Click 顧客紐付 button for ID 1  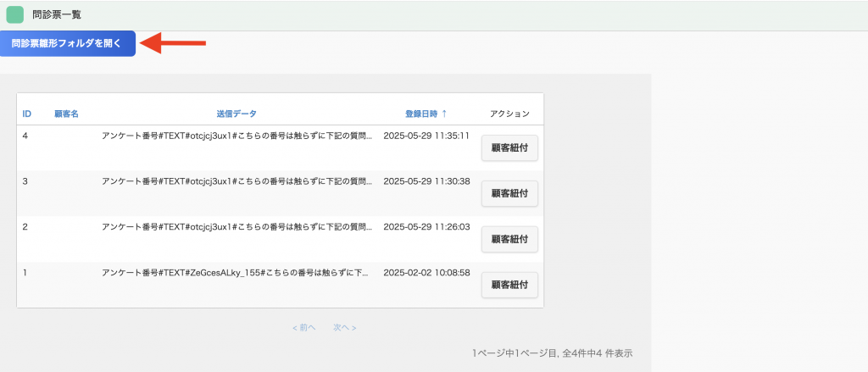point(509,285)
